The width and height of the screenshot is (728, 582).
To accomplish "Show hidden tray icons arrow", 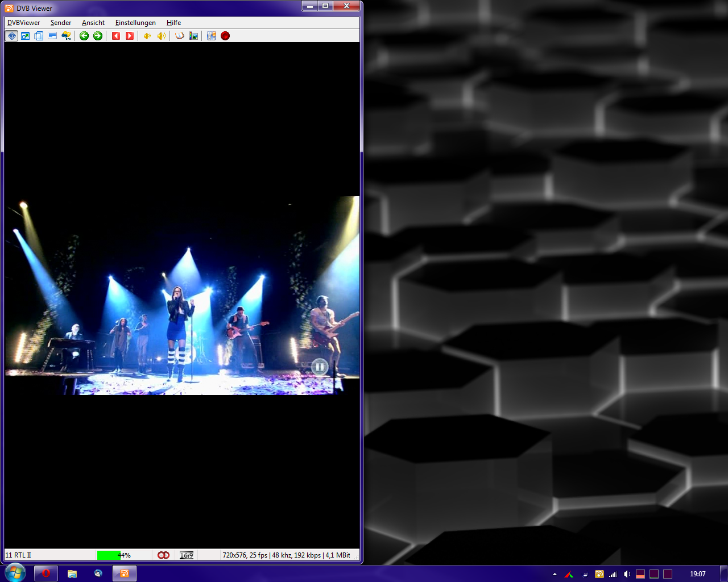I will pyautogui.click(x=555, y=574).
